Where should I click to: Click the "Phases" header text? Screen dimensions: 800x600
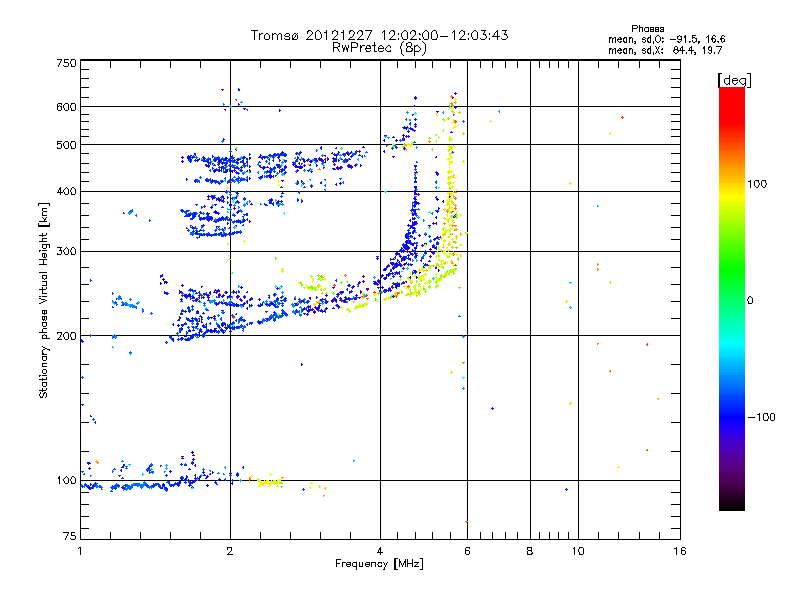647,29
